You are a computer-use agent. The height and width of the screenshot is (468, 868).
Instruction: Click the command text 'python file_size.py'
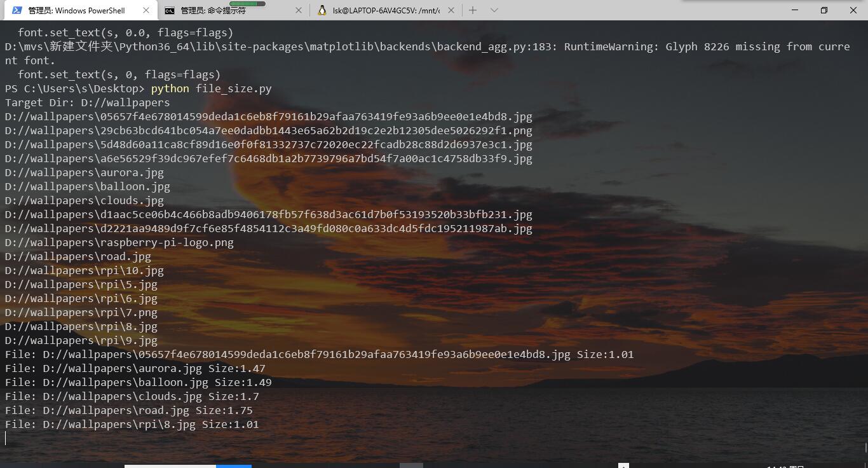[x=211, y=88]
